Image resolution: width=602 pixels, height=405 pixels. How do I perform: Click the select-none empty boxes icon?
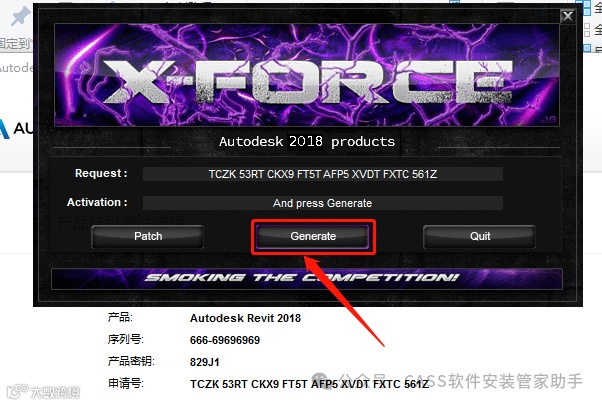[587, 30]
